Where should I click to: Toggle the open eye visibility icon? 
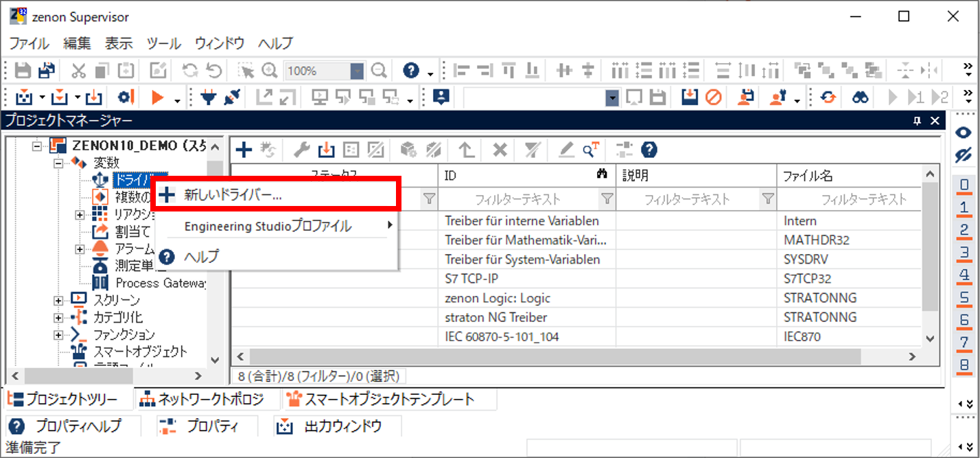[x=964, y=133]
